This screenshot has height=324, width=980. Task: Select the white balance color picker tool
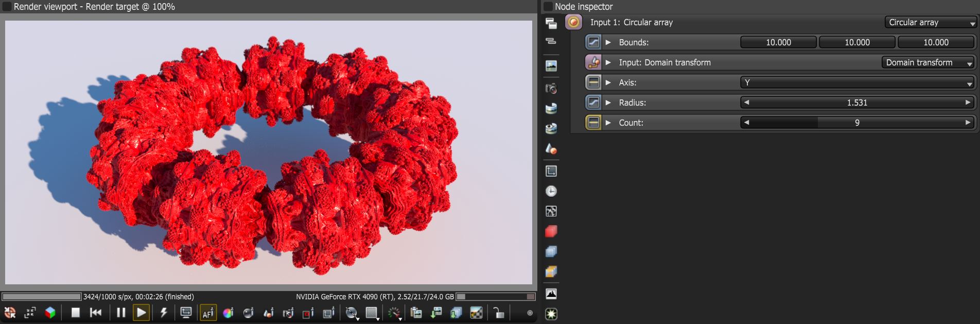pos(228,313)
